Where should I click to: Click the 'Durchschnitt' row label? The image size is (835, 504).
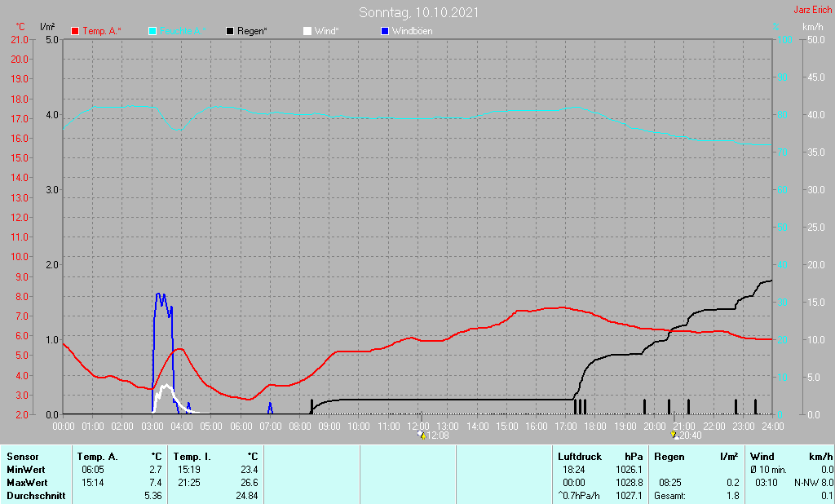click(x=36, y=496)
